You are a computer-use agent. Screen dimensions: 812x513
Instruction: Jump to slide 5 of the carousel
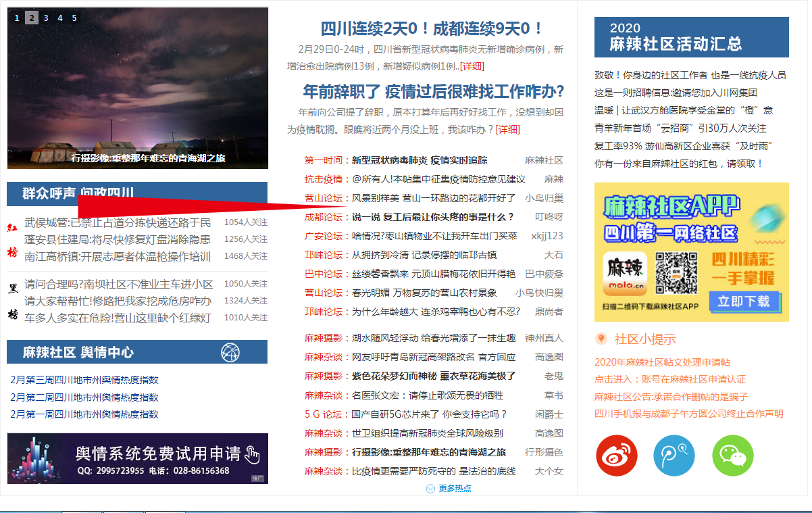coord(74,18)
